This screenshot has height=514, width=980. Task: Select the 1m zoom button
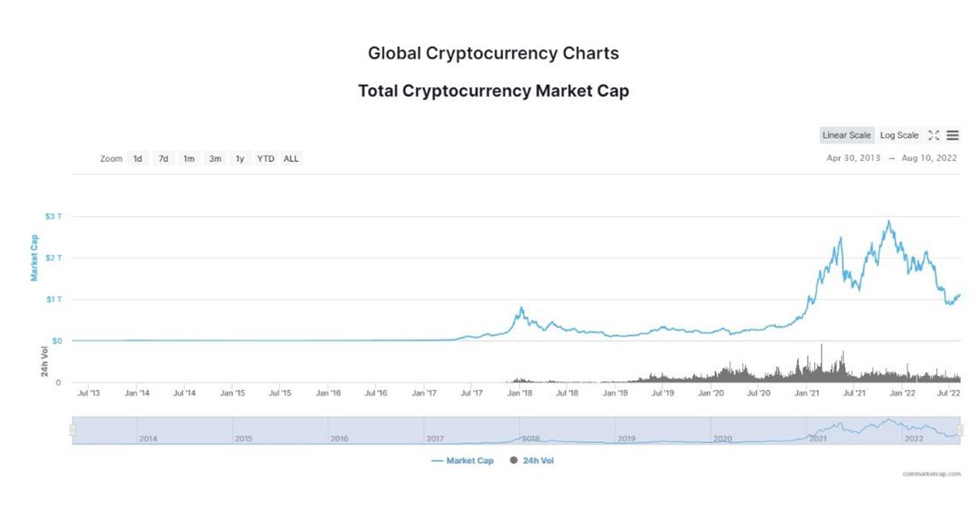pyautogui.click(x=189, y=158)
